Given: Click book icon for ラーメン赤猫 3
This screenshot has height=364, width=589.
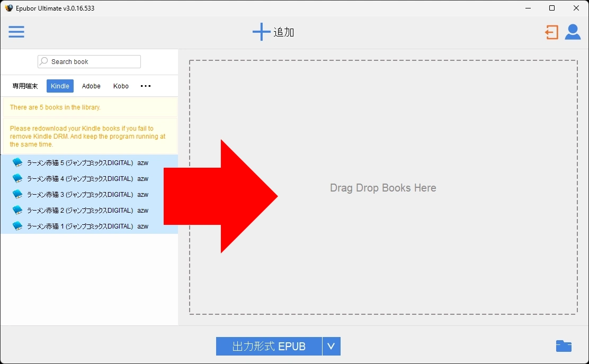Looking at the screenshot, I should tap(17, 195).
